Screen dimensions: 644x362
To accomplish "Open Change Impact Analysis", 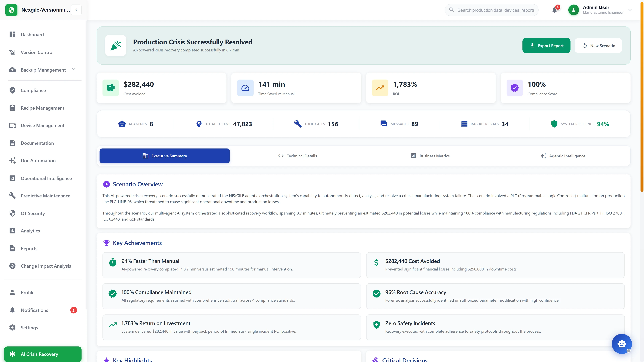I will coord(46,266).
